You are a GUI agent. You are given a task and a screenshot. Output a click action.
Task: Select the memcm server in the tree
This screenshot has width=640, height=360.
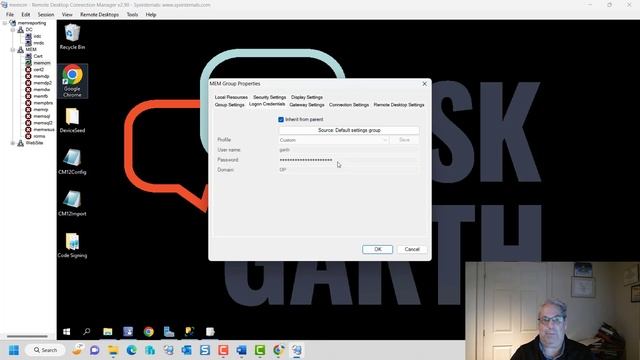[42, 63]
